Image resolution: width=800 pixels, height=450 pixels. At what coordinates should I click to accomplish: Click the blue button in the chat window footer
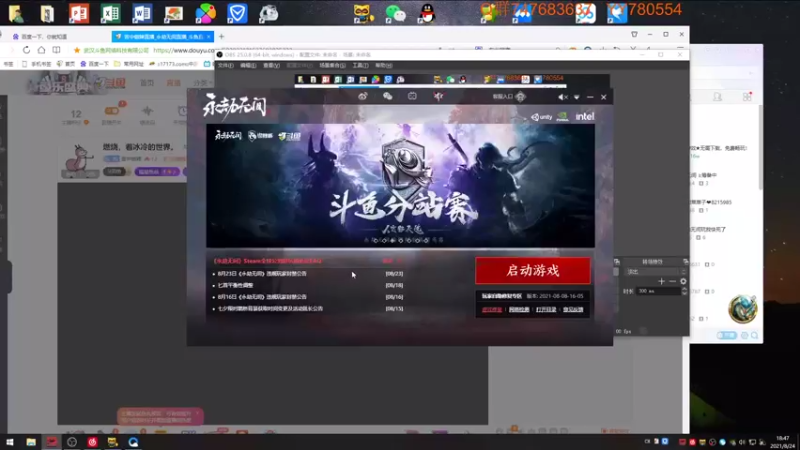point(727,335)
